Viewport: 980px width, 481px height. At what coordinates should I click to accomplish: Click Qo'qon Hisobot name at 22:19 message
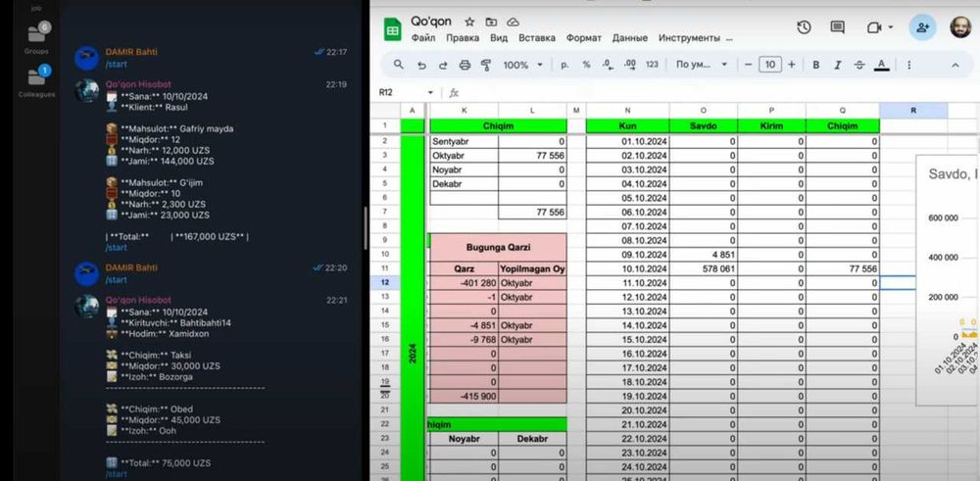click(138, 84)
